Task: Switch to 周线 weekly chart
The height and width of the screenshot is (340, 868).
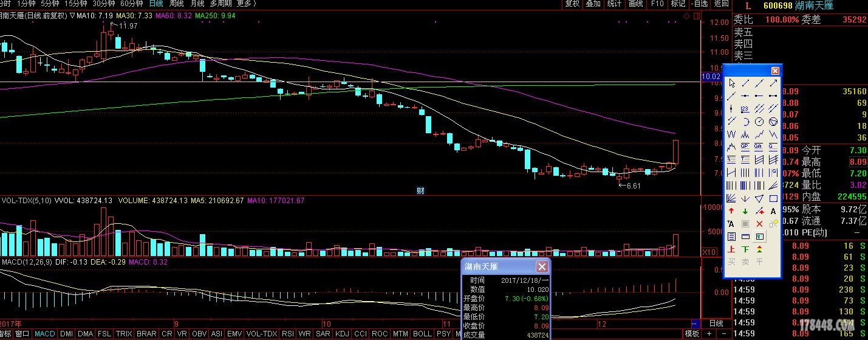Action: (177, 4)
